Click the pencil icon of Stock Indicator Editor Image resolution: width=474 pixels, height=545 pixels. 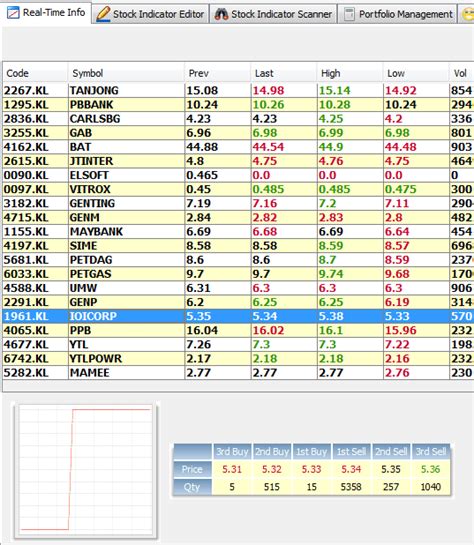pos(103,14)
